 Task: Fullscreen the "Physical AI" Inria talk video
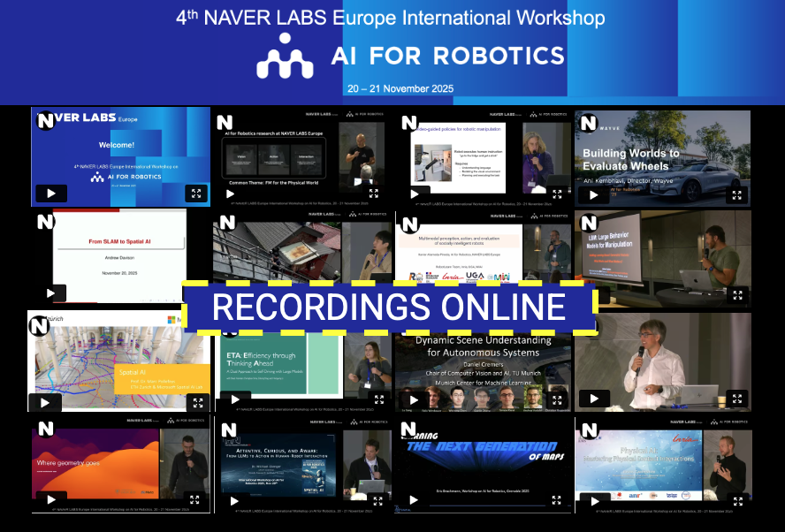736,502
